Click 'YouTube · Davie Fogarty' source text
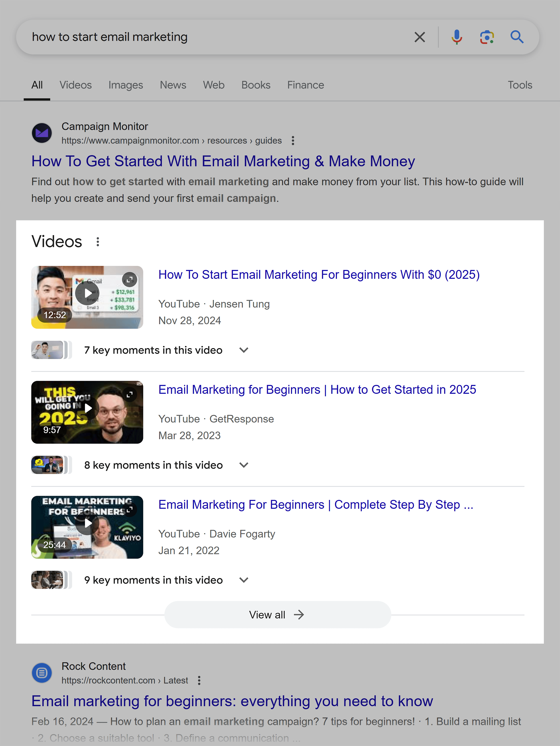This screenshot has height=746, width=560. pyautogui.click(x=217, y=534)
